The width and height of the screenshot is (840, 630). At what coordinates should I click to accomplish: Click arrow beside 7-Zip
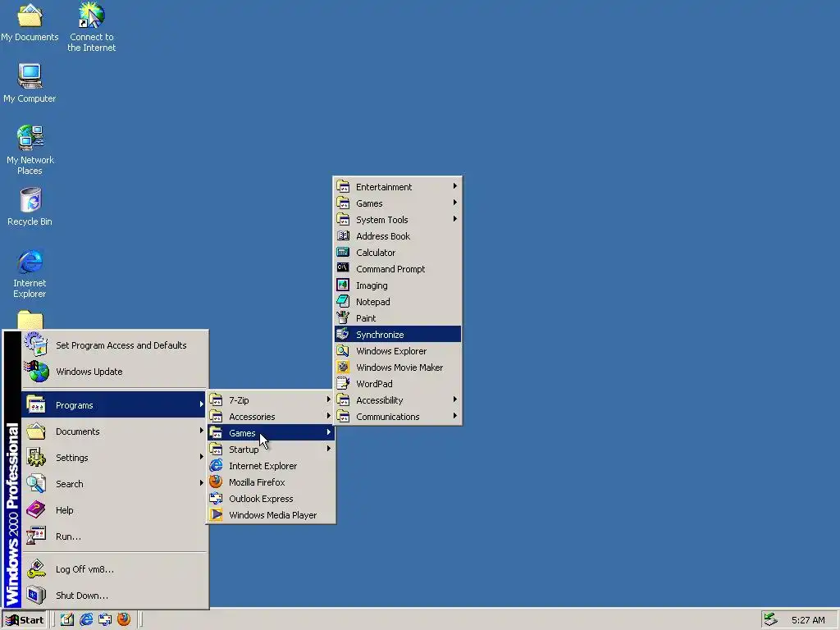tap(328, 399)
